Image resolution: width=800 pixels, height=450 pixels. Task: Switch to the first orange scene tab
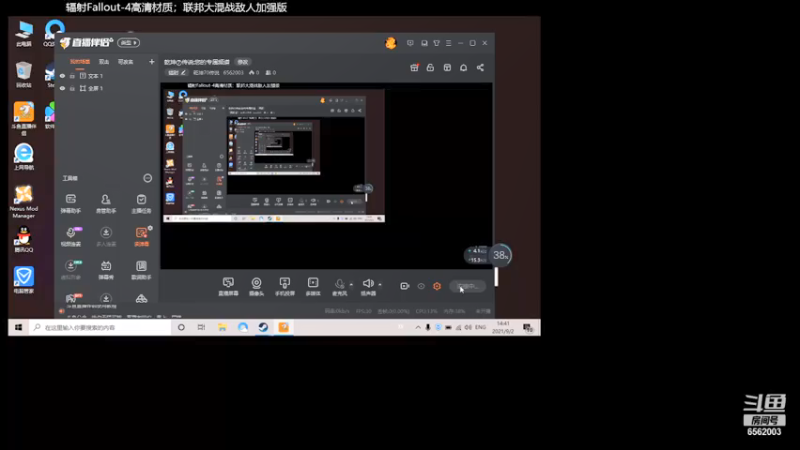(x=80, y=62)
